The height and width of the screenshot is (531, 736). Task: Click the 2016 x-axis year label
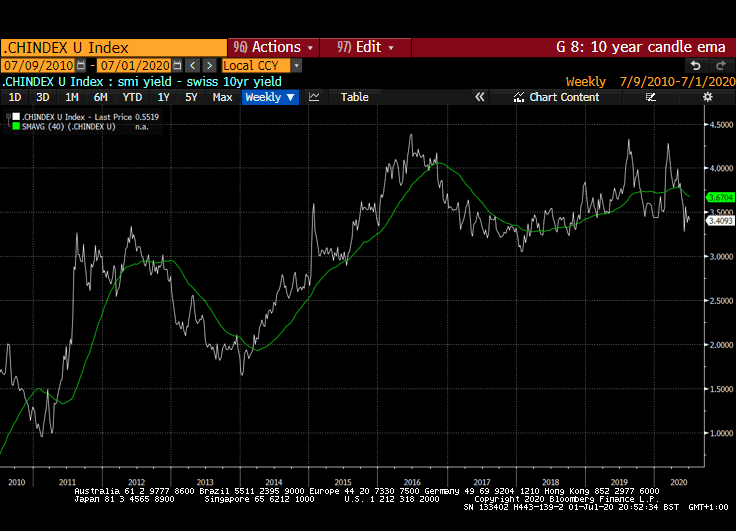coord(412,482)
